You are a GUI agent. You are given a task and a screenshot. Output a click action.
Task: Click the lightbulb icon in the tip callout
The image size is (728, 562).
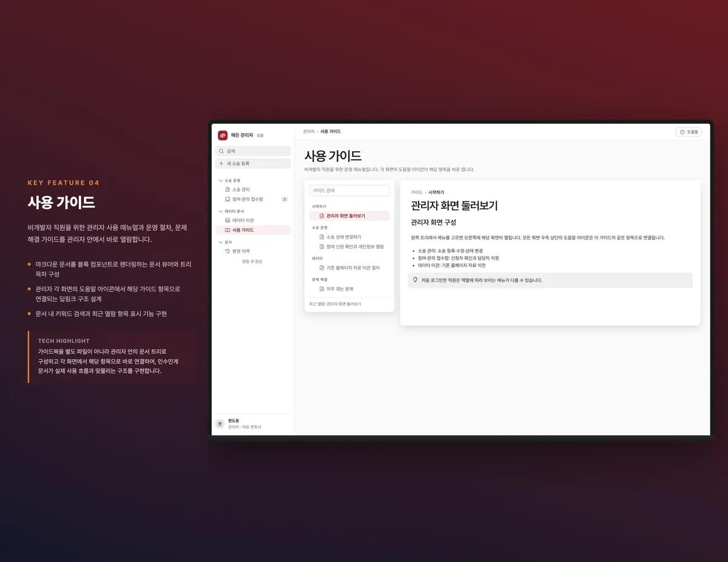[x=416, y=280]
